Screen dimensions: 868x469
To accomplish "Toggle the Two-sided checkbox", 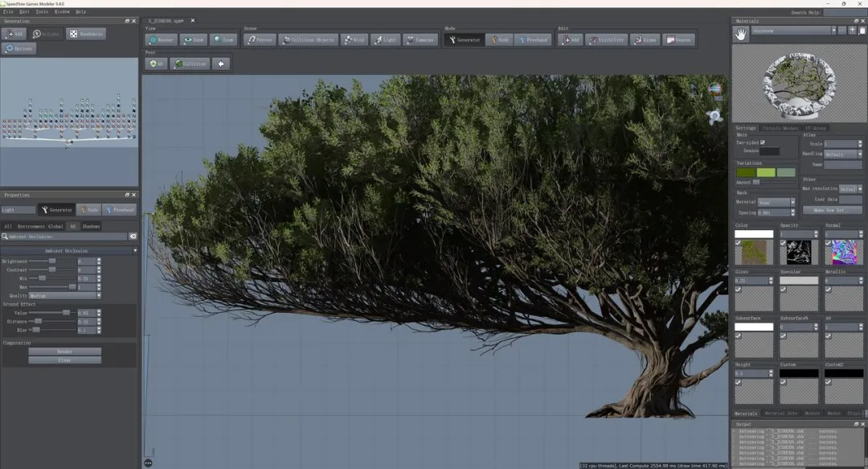I will [x=763, y=142].
